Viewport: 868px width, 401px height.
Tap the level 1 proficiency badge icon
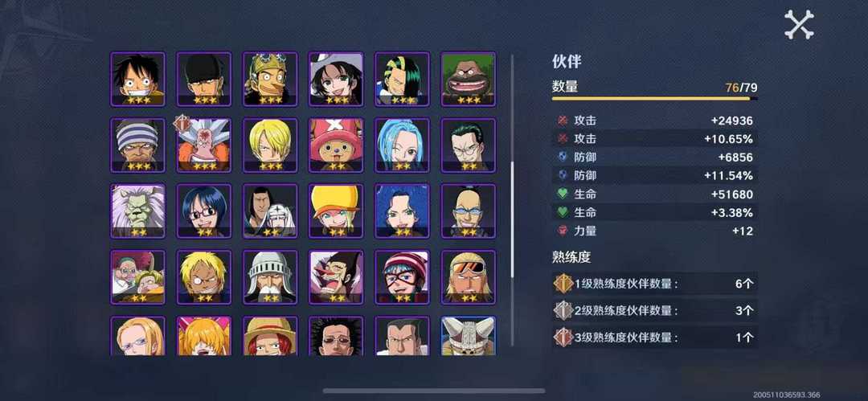[x=563, y=284]
